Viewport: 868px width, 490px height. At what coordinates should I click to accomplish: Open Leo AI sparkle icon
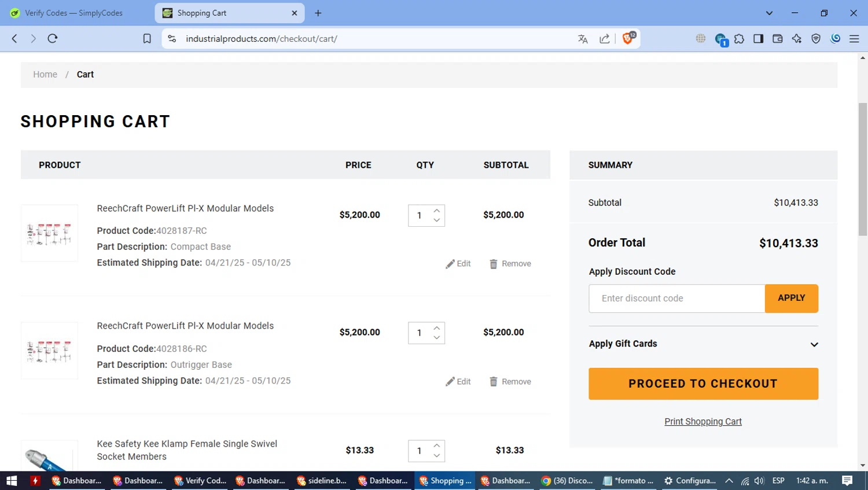coord(797,39)
